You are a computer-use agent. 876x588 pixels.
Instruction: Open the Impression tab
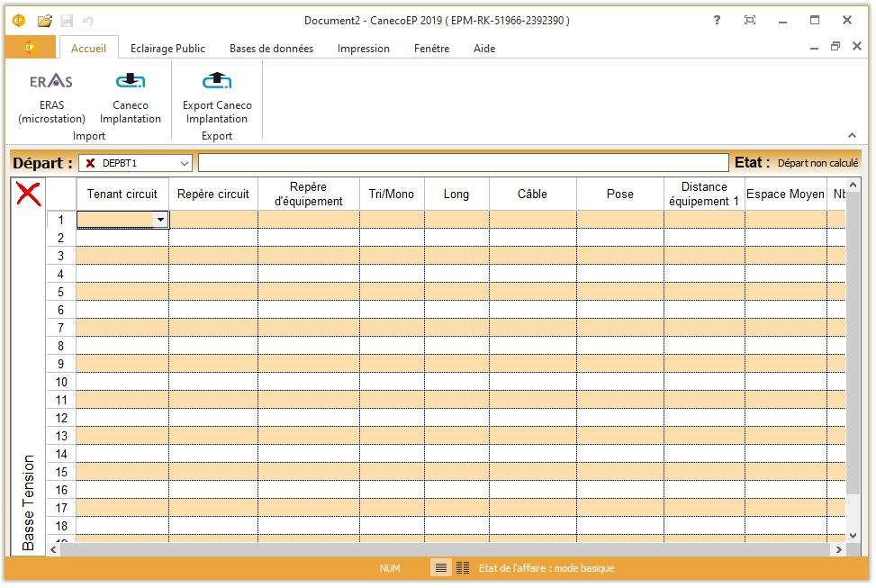pos(364,49)
